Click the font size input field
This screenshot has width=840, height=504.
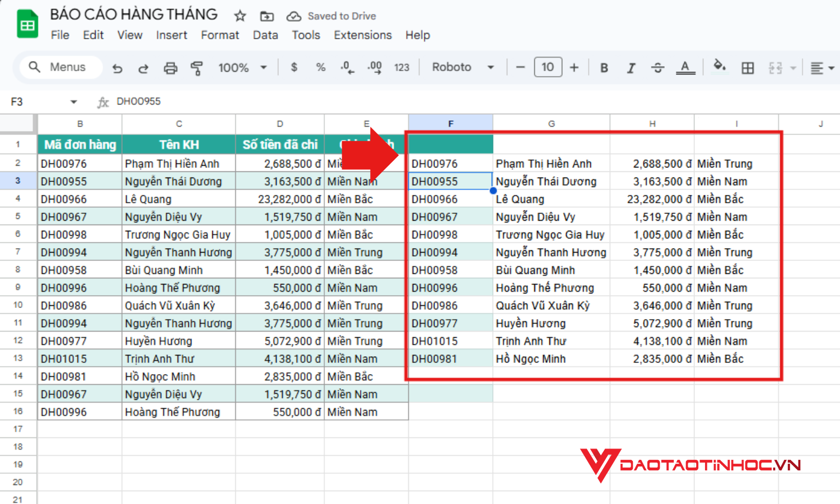click(547, 67)
